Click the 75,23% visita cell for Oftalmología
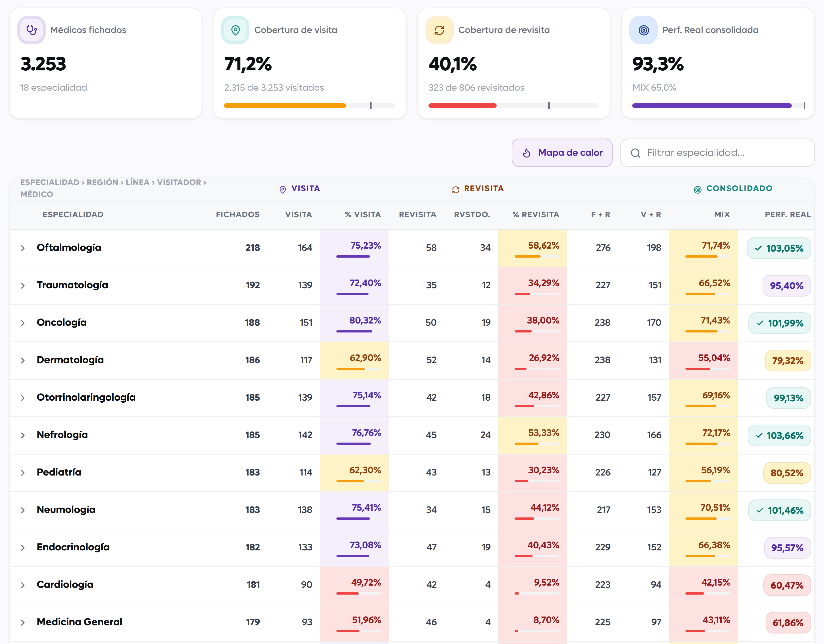 354,248
